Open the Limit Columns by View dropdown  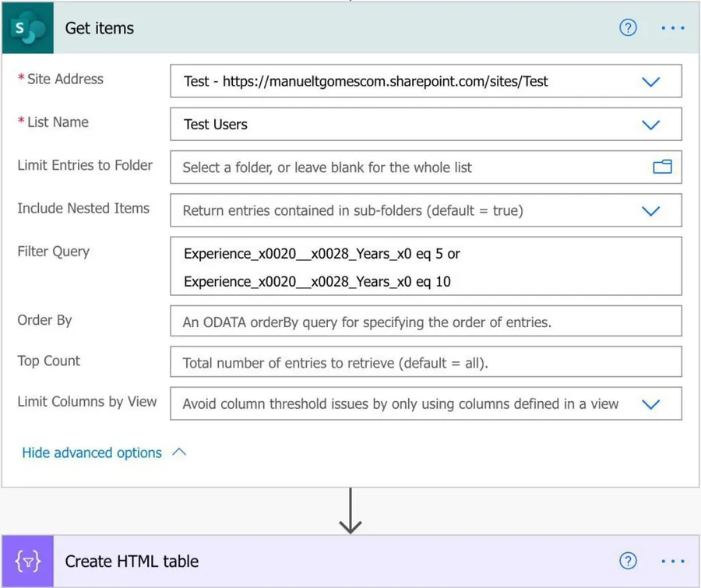(x=650, y=404)
